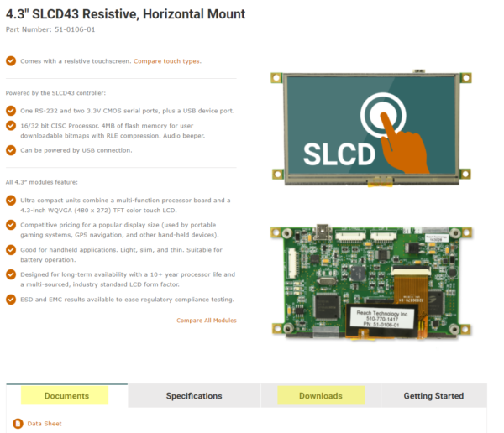Click the circuit board back product image
Image resolution: width=504 pixels, height=433 pixels.
[x=371, y=282]
